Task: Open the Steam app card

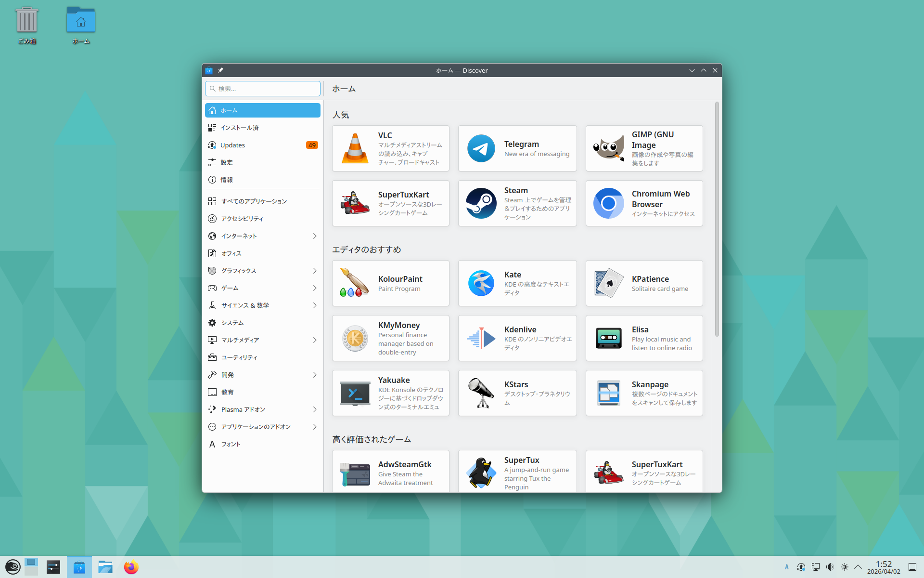Action: [x=517, y=203]
